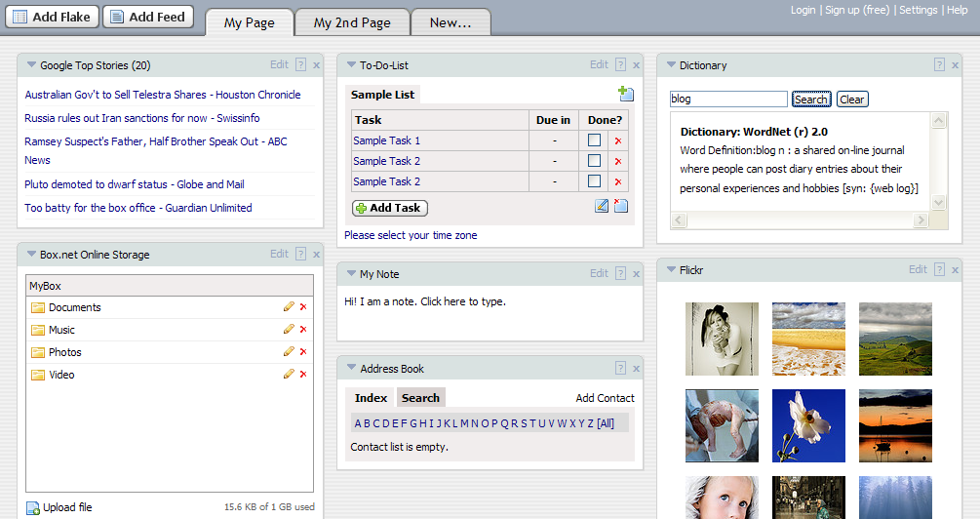The height and width of the screenshot is (519, 980).
Task: Switch to My Page tab
Action: [250, 23]
